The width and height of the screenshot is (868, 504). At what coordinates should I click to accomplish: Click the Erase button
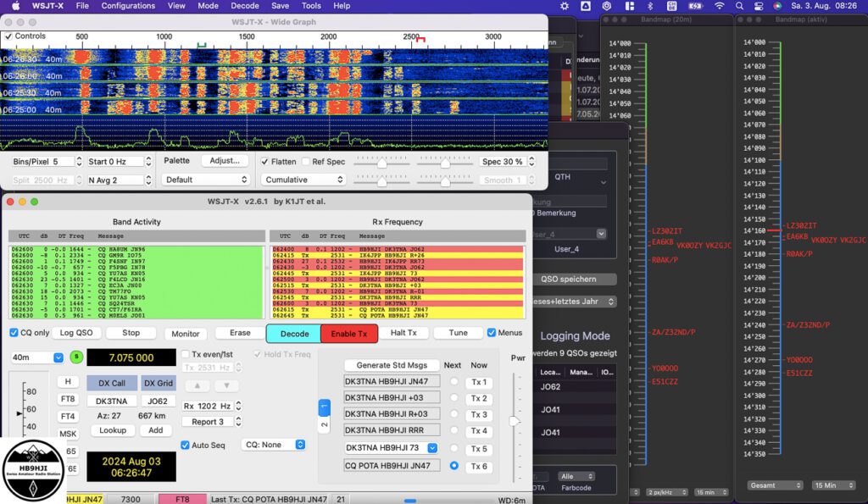pos(240,333)
